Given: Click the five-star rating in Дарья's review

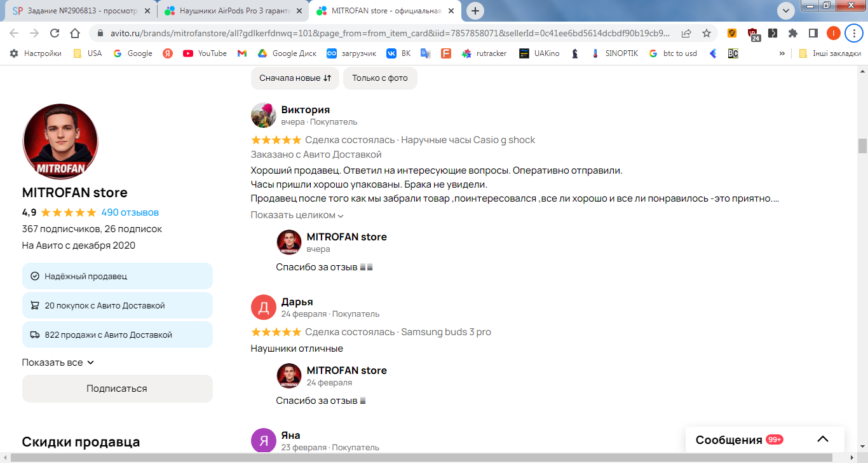Looking at the screenshot, I should [x=276, y=332].
